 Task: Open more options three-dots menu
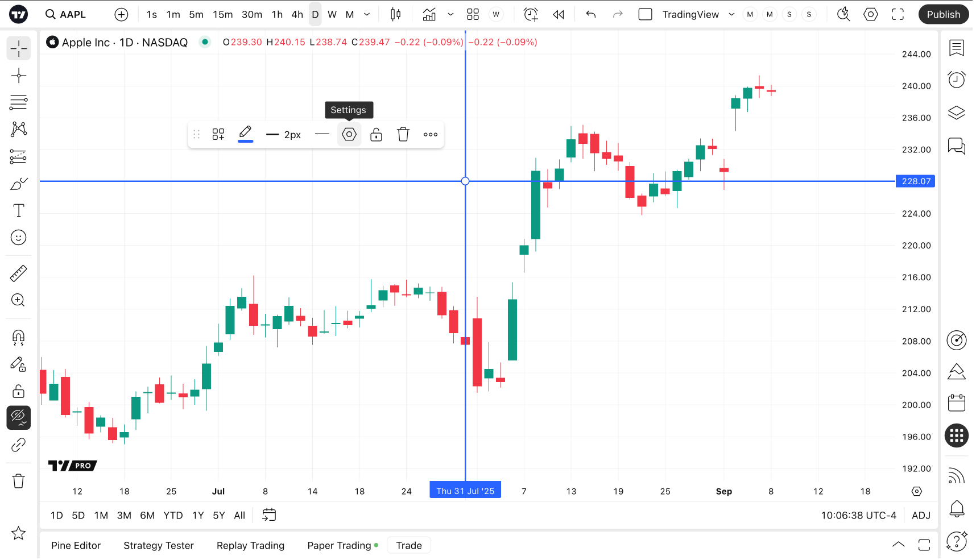coord(431,135)
